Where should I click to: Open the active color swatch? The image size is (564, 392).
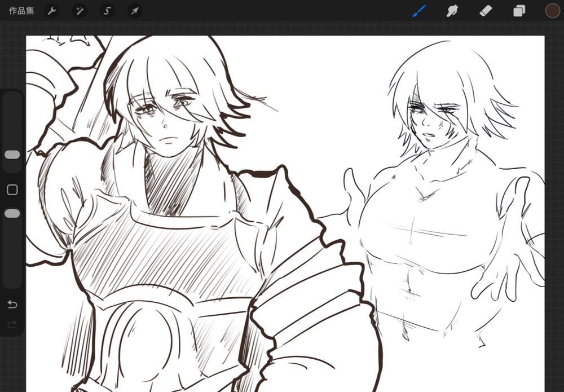point(553,11)
